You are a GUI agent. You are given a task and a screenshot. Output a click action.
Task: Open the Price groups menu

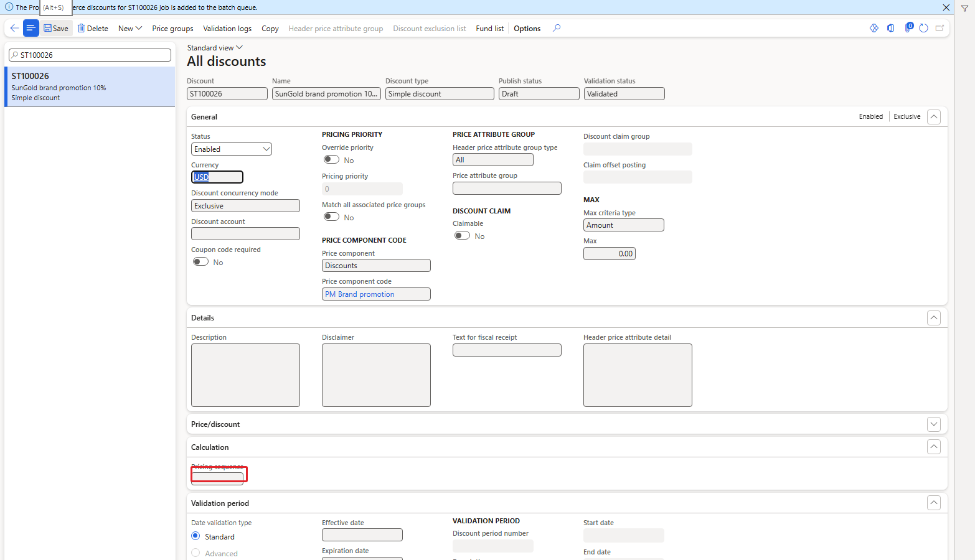point(172,29)
